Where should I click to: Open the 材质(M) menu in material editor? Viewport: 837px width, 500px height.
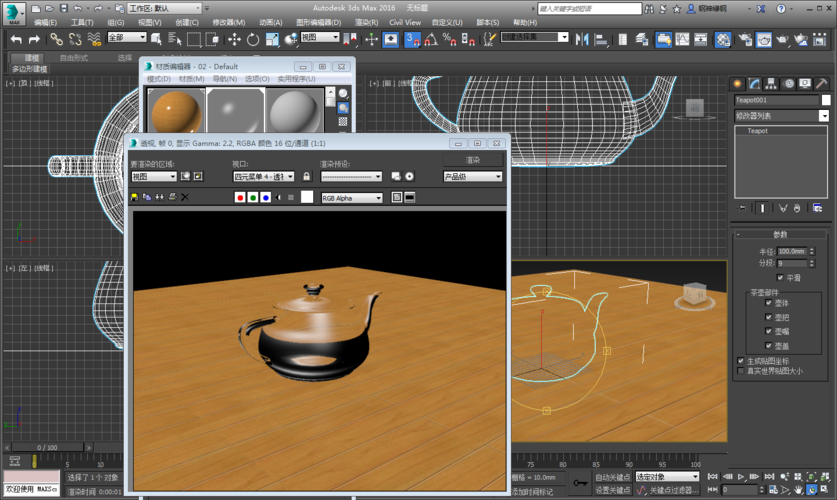point(191,79)
